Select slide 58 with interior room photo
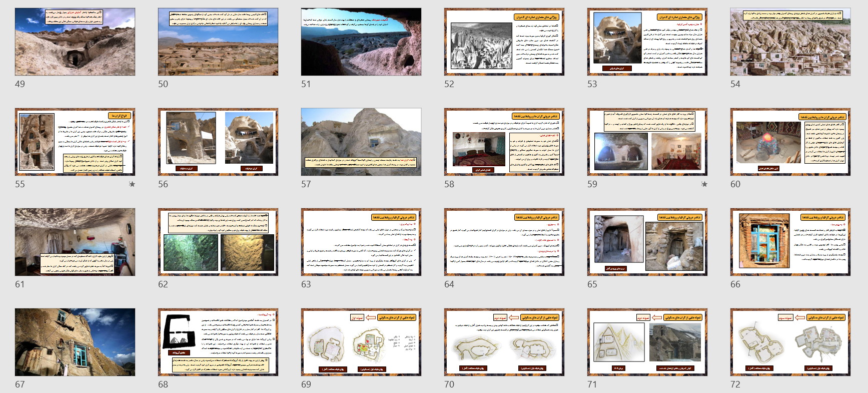The width and height of the screenshot is (868, 393). 504,142
